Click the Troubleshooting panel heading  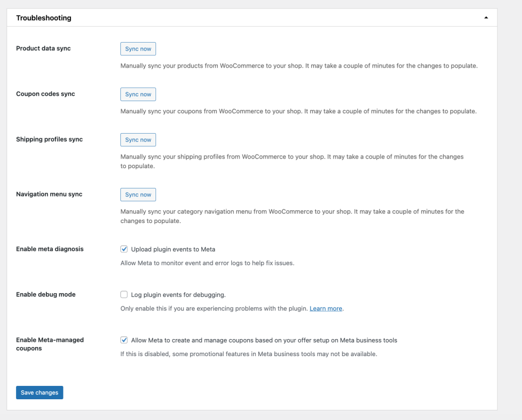pos(44,18)
